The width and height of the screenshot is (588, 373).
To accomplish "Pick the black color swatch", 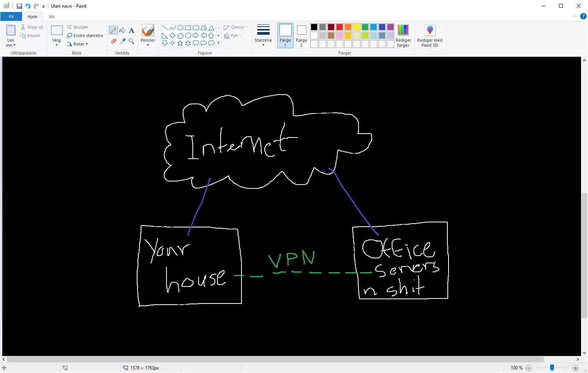I will click(314, 27).
